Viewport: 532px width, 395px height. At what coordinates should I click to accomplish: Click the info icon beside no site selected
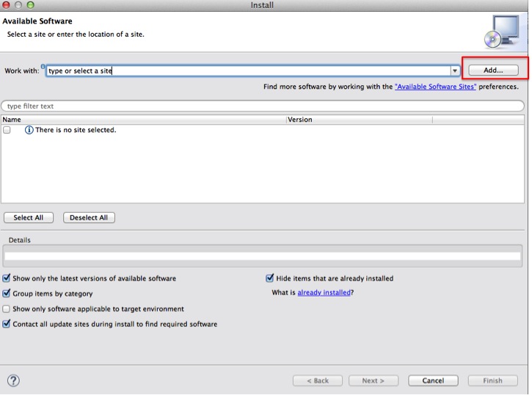[x=29, y=130]
